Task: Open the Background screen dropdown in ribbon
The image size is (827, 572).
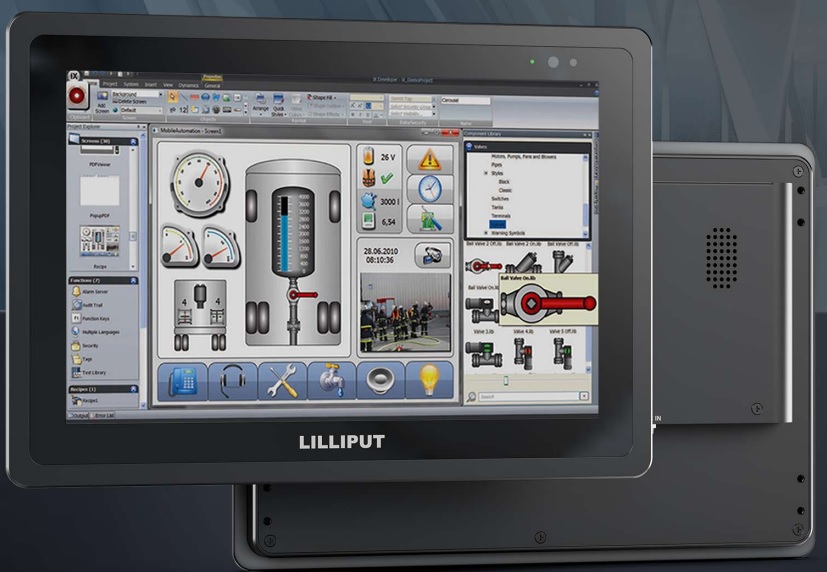Action: [x=136, y=94]
